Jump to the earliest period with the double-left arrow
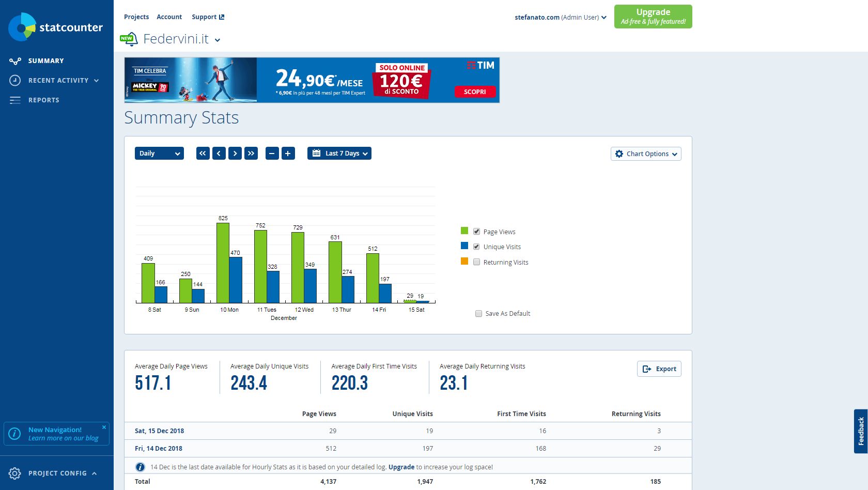Screen dimensions: 868x490 click(203, 154)
